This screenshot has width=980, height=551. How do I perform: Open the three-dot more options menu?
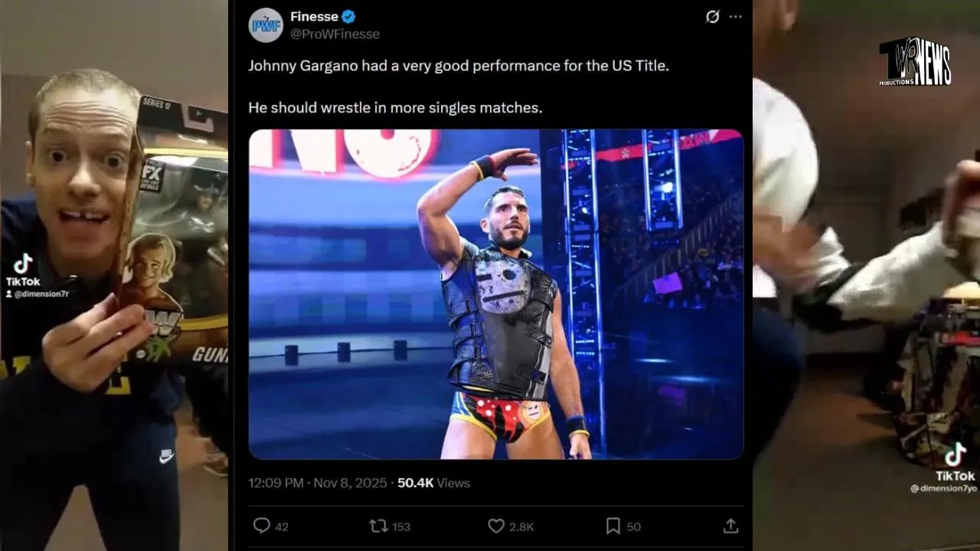735,17
